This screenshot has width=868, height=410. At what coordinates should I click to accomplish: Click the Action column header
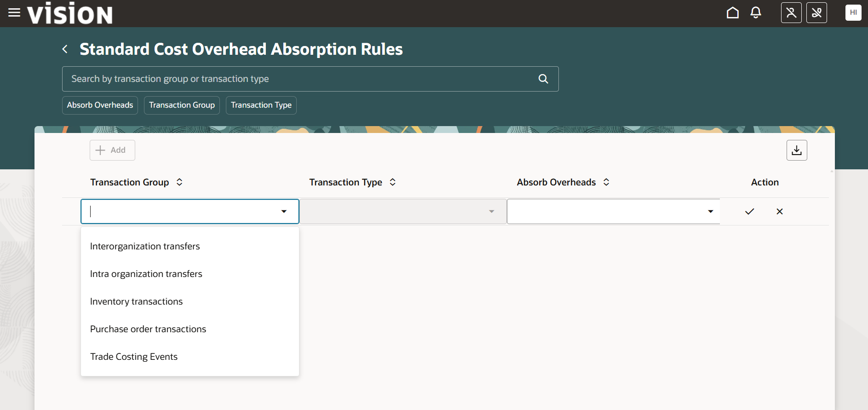[765, 182]
